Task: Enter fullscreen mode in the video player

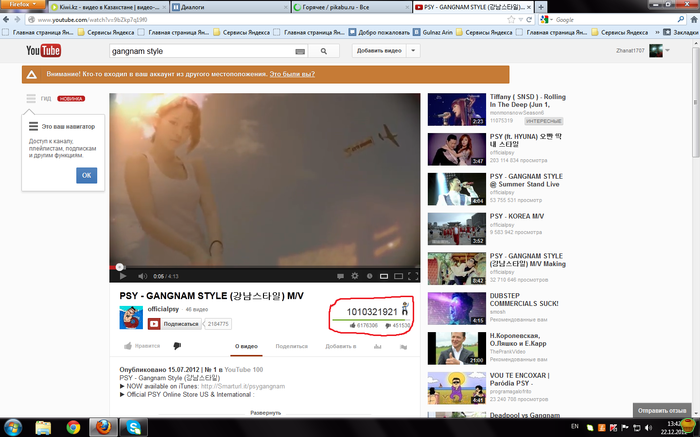Action: click(x=413, y=276)
